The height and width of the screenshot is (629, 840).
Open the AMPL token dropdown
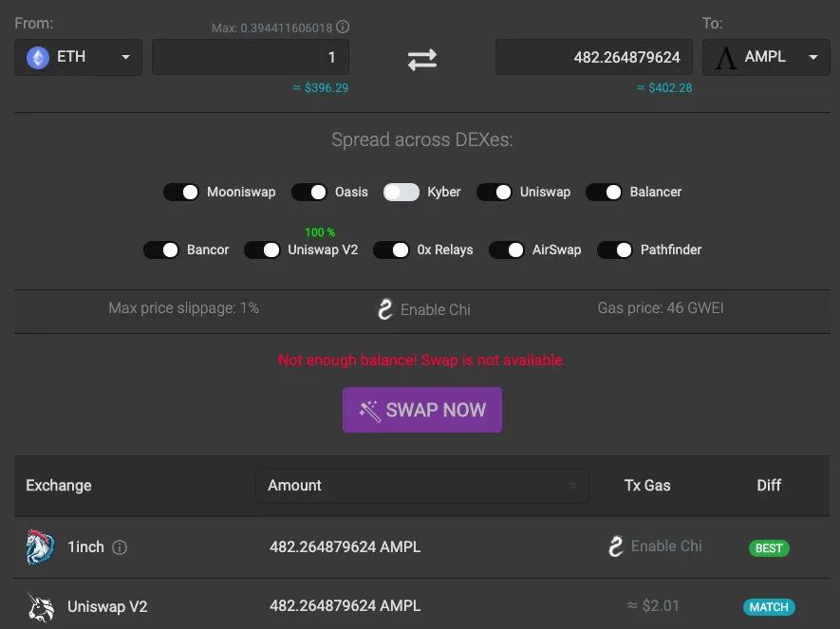pos(766,57)
